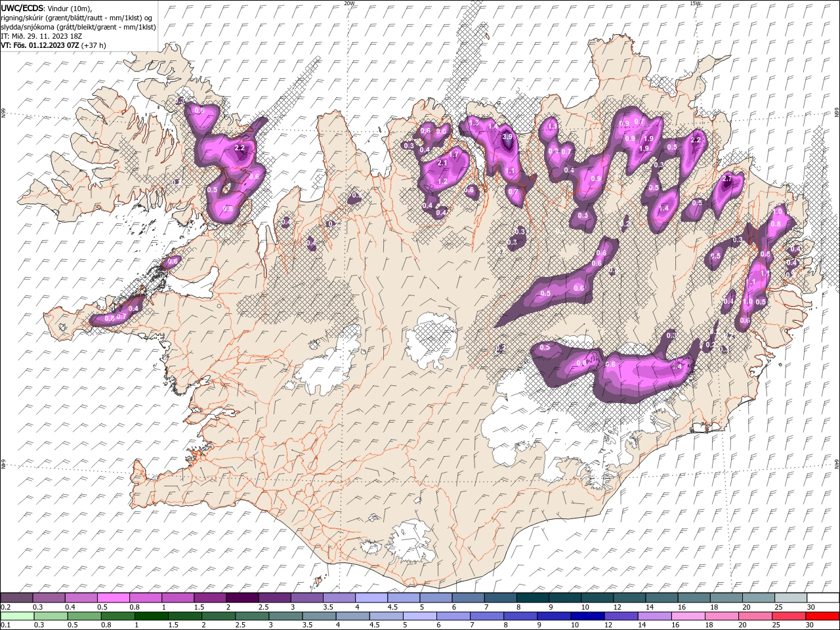Viewport: 840px width, 630px height.
Task: Click the pale mint 0.1 swatch in bottom legend row
Action: [x=17, y=616]
